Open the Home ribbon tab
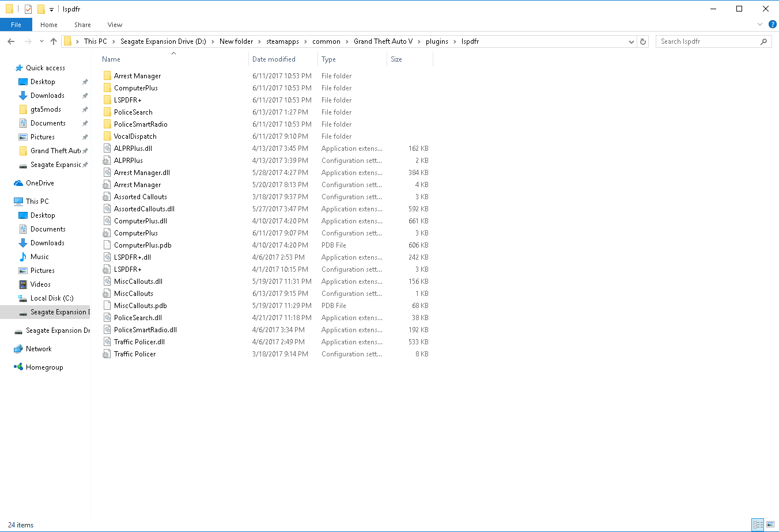779x532 pixels. coord(49,25)
